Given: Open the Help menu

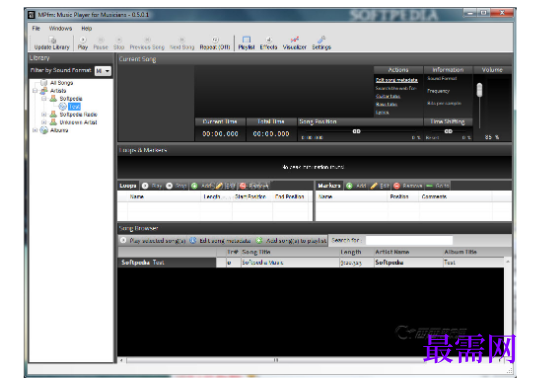Looking at the screenshot, I should (87, 28).
